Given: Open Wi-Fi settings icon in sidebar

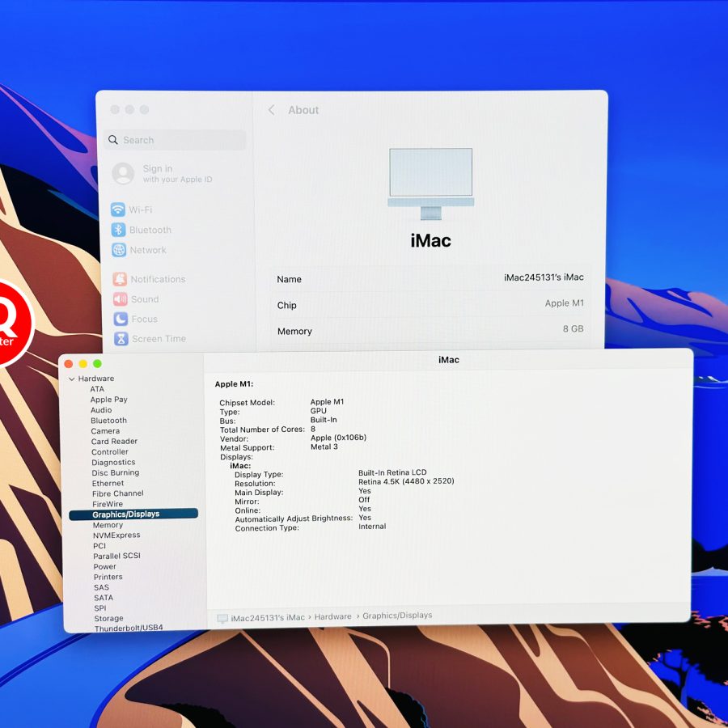Looking at the screenshot, I should pos(118,210).
